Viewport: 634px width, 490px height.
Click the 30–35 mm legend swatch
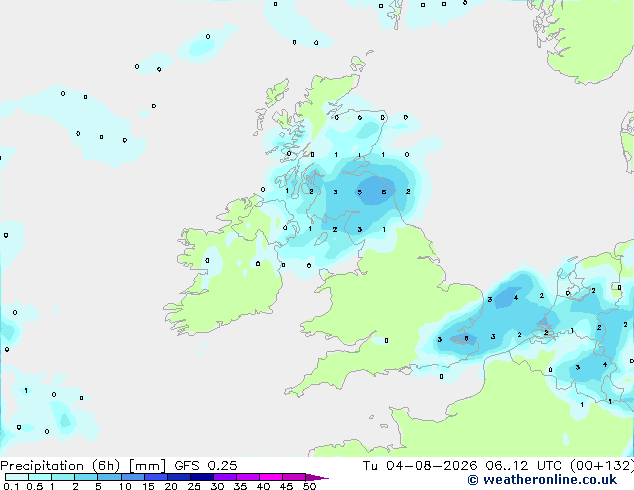tap(225, 477)
